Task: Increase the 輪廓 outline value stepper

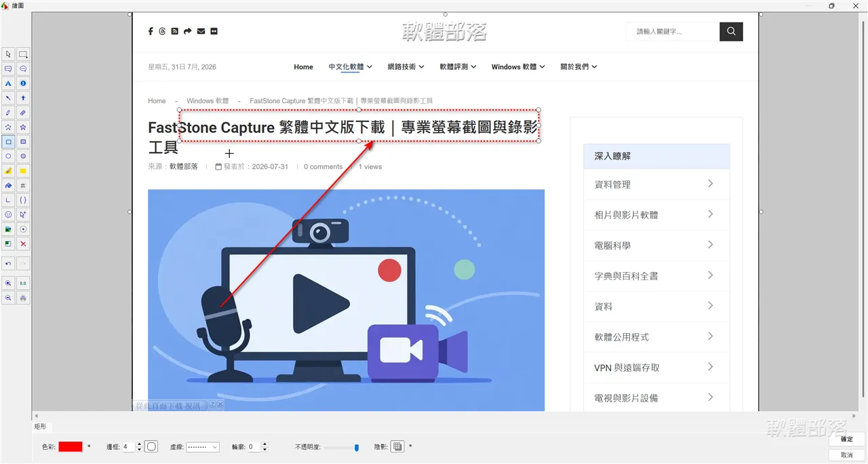Action: click(264, 444)
